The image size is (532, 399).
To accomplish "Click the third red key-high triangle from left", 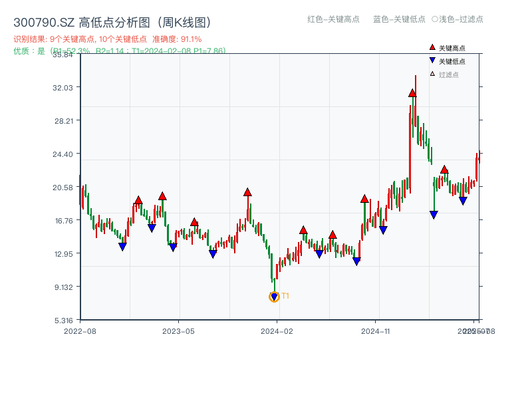I will (194, 222).
